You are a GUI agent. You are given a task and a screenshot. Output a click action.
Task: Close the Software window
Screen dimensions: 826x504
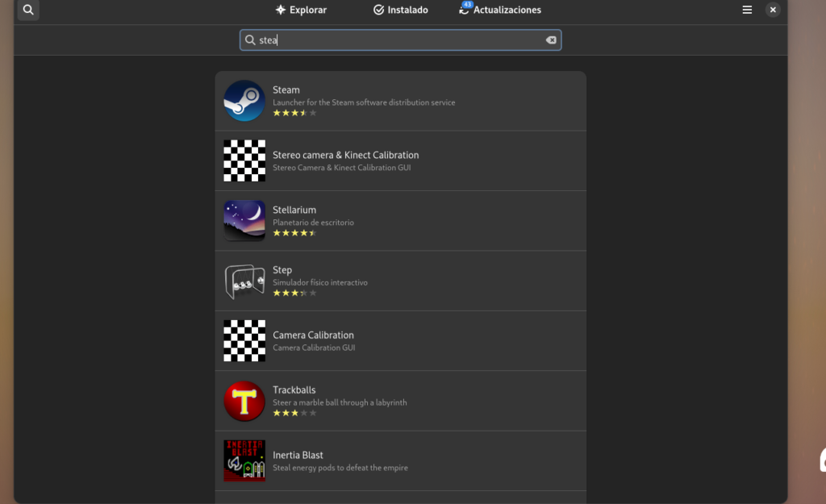point(772,10)
